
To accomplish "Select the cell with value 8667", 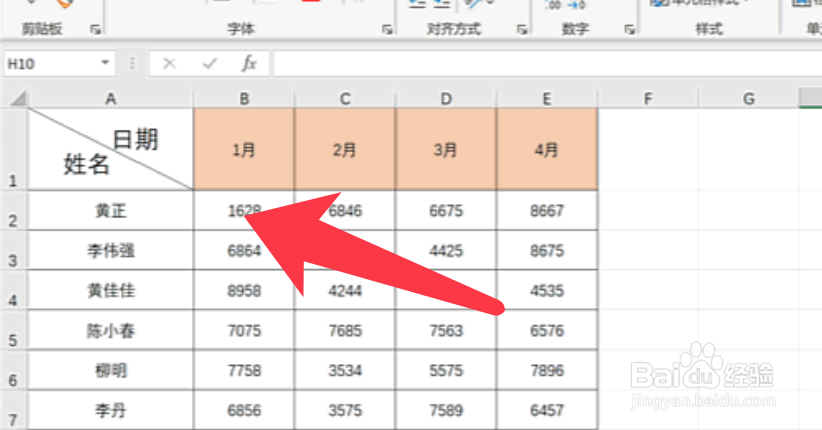I will 547,210.
